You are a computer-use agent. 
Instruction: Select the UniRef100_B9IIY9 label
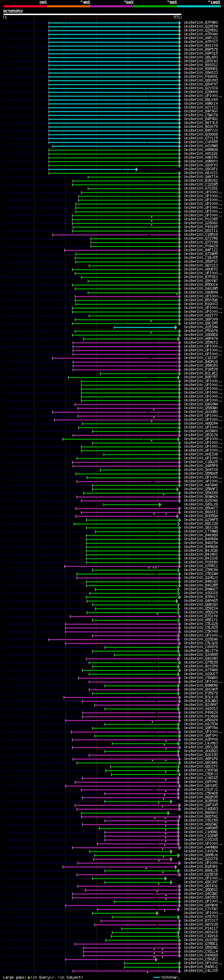pyautogui.click(x=201, y=46)
